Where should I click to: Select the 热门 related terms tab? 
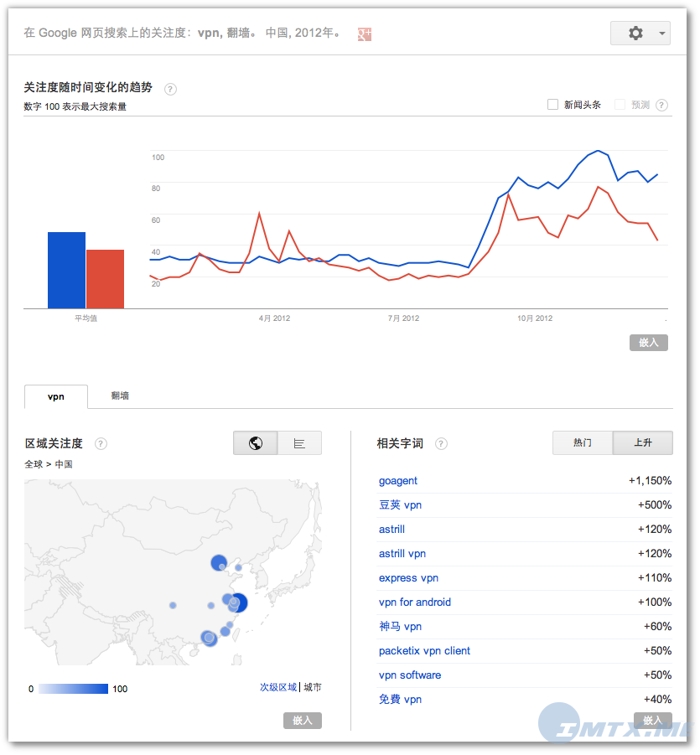pos(583,442)
